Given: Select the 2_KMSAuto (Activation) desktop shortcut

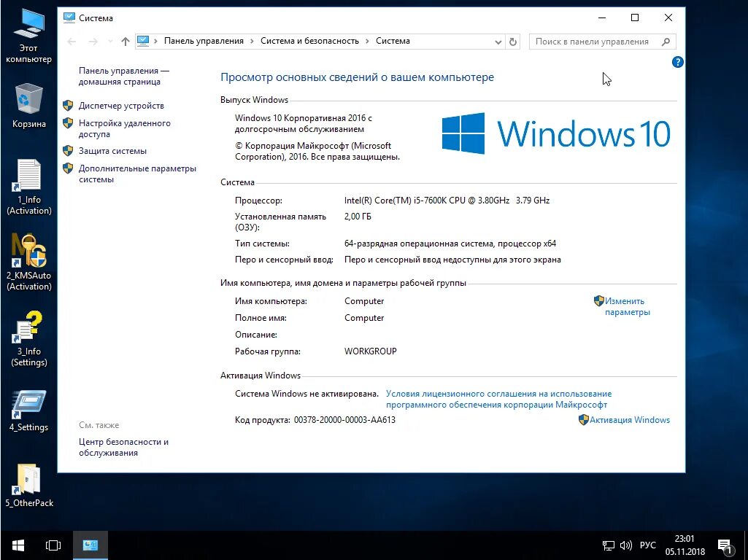Looking at the screenshot, I should click(x=28, y=262).
